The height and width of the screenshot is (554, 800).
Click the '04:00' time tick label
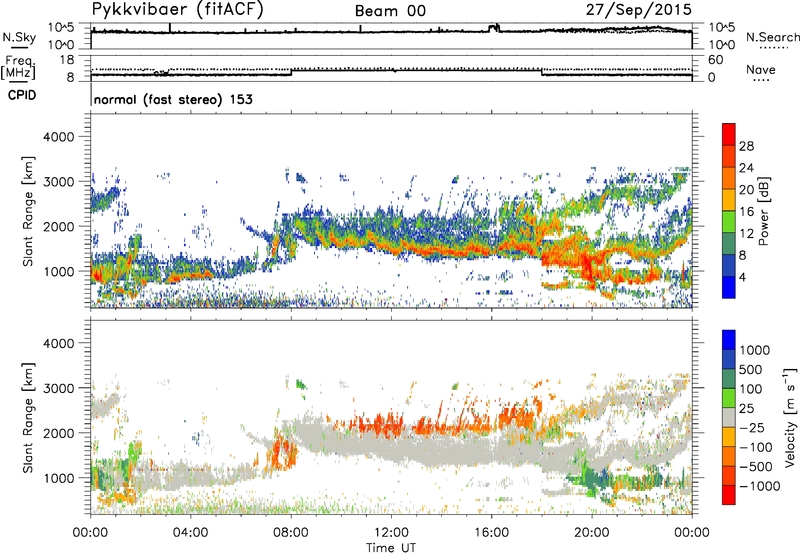coord(190,533)
